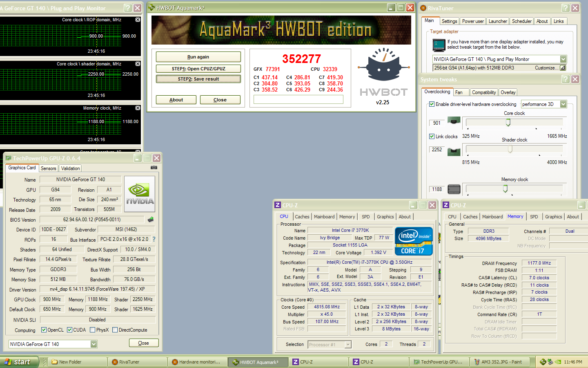Open the Launcher tab in RivaTuner
This screenshot has width=588, height=368.
(498, 21)
